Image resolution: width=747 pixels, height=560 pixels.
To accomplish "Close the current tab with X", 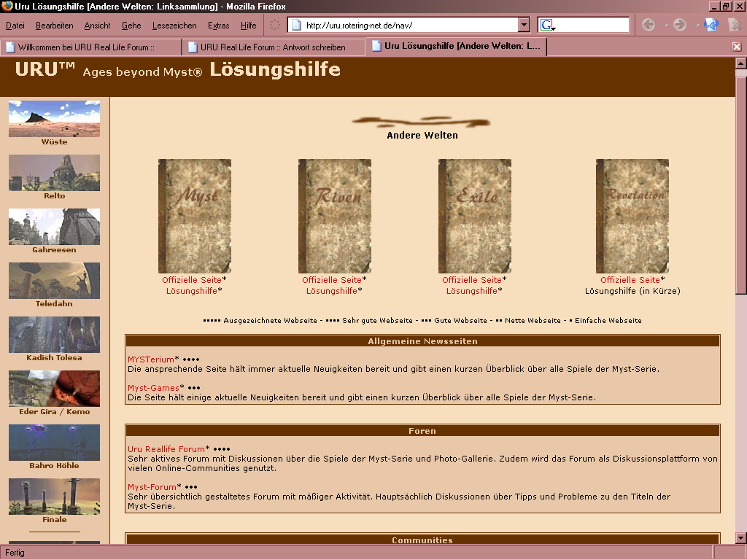I will [736, 47].
